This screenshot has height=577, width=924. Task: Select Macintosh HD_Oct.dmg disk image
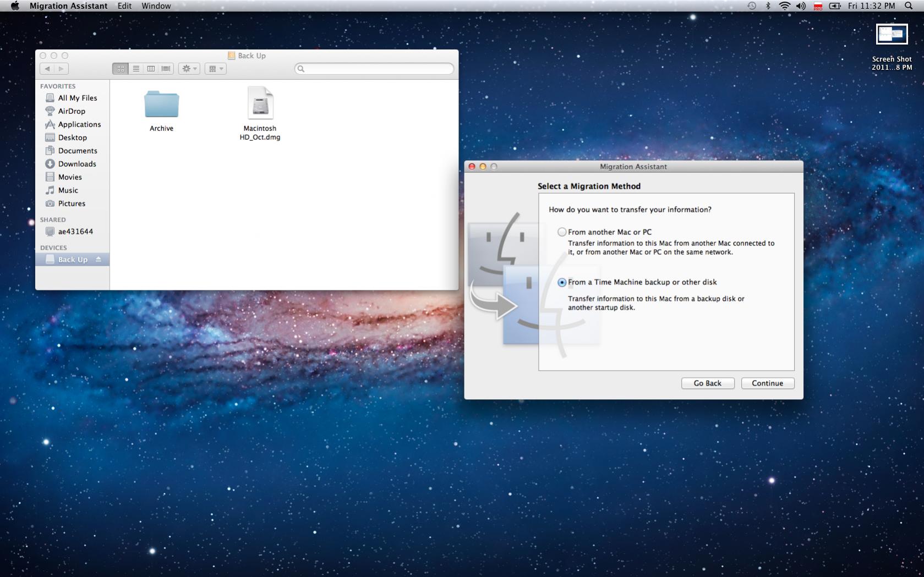[260, 114]
